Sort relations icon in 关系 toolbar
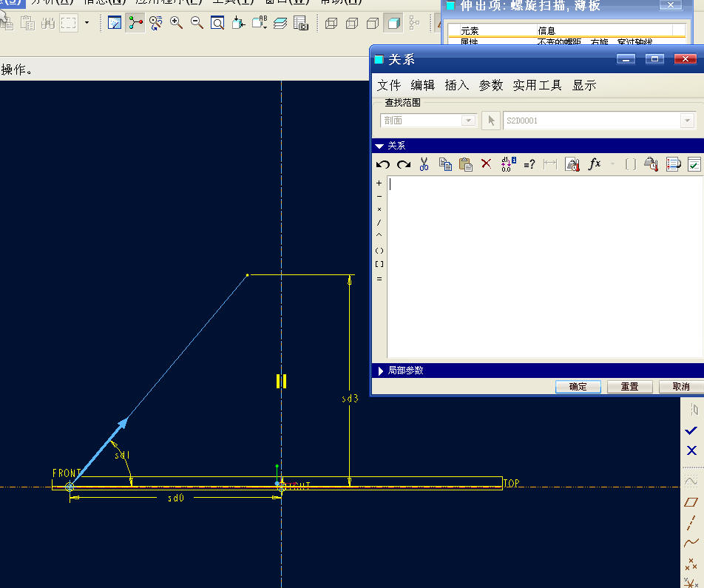The height and width of the screenshot is (588, 704). coord(673,164)
